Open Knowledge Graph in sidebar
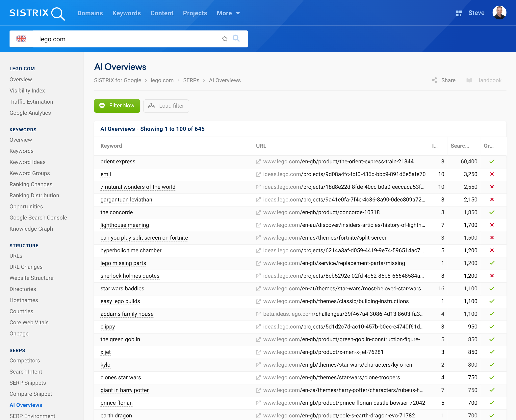This screenshot has height=420, width=516. click(31, 229)
